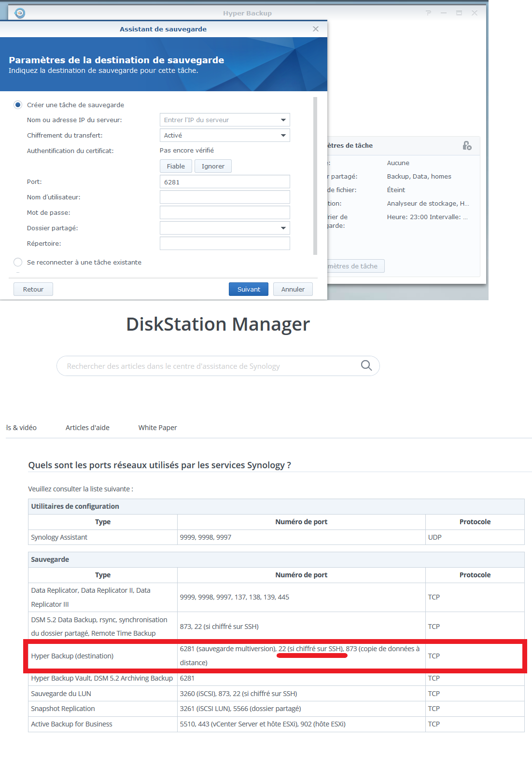Click the Pas encore vérifié status text
The width and height of the screenshot is (532, 781).
187,151
